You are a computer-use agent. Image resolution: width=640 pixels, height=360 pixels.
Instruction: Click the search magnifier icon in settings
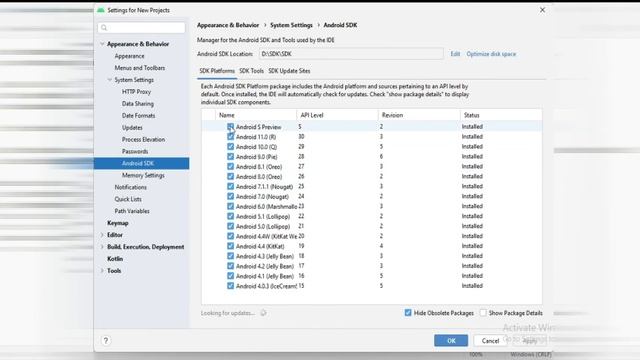[x=104, y=27]
